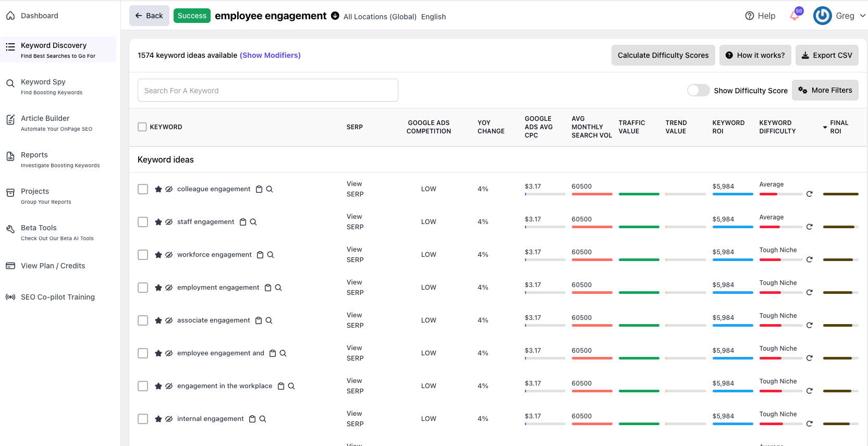
Task: Go to Article Builder in the sidebar
Action: 45,118
